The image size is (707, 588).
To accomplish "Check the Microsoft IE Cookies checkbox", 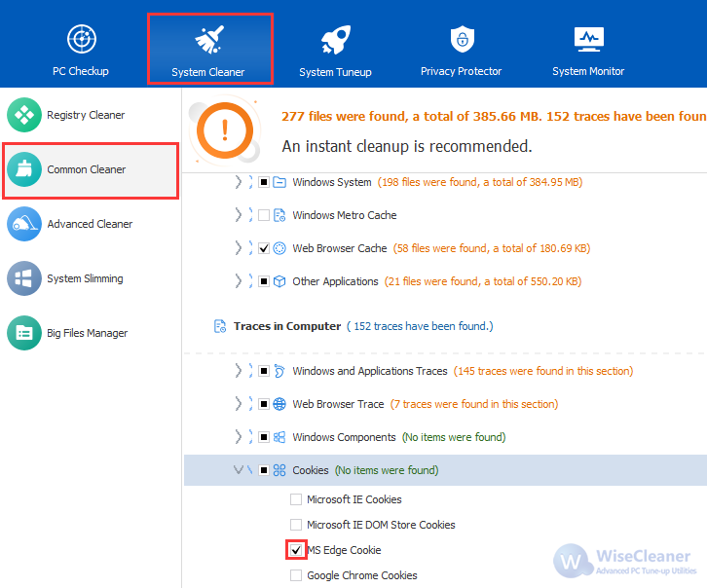I will 296,499.
